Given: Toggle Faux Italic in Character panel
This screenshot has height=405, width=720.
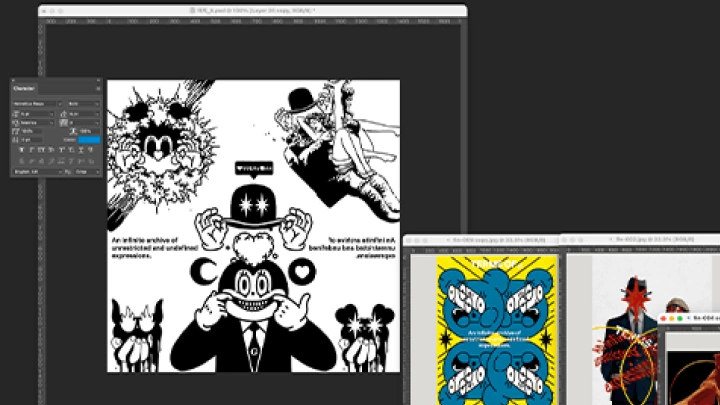Looking at the screenshot, I should [32, 150].
